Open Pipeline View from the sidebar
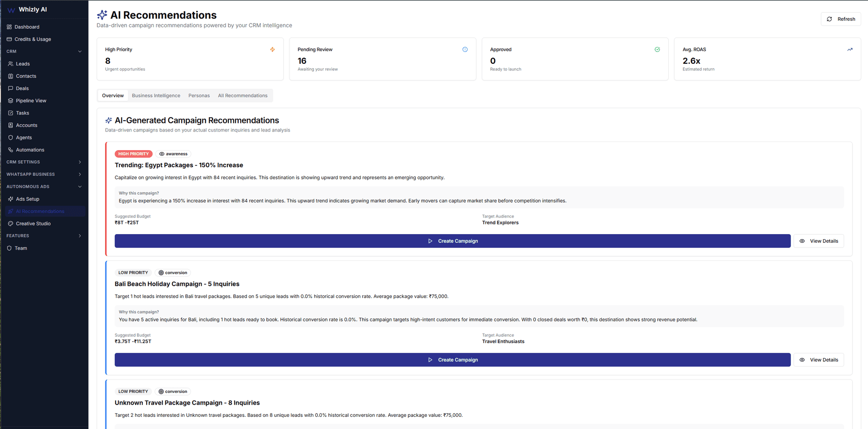The image size is (868, 429). click(x=31, y=100)
